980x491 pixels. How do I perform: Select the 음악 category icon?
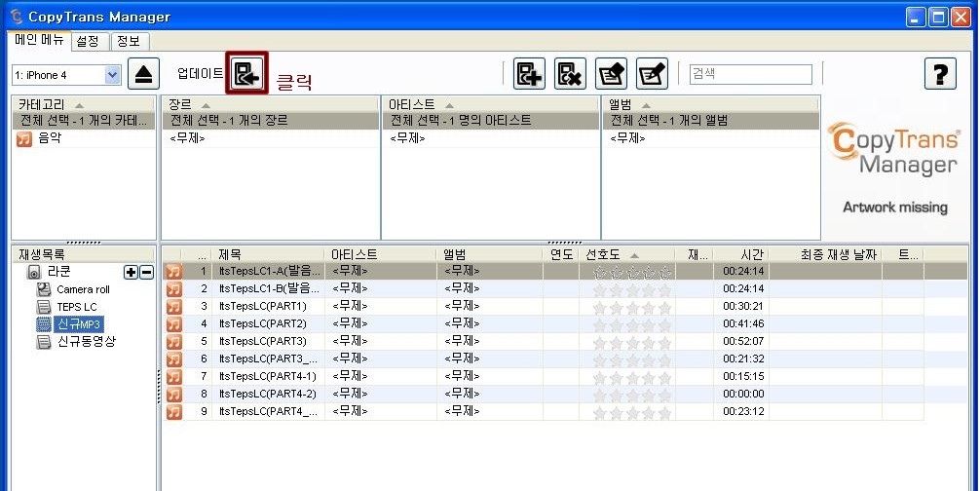coord(23,138)
